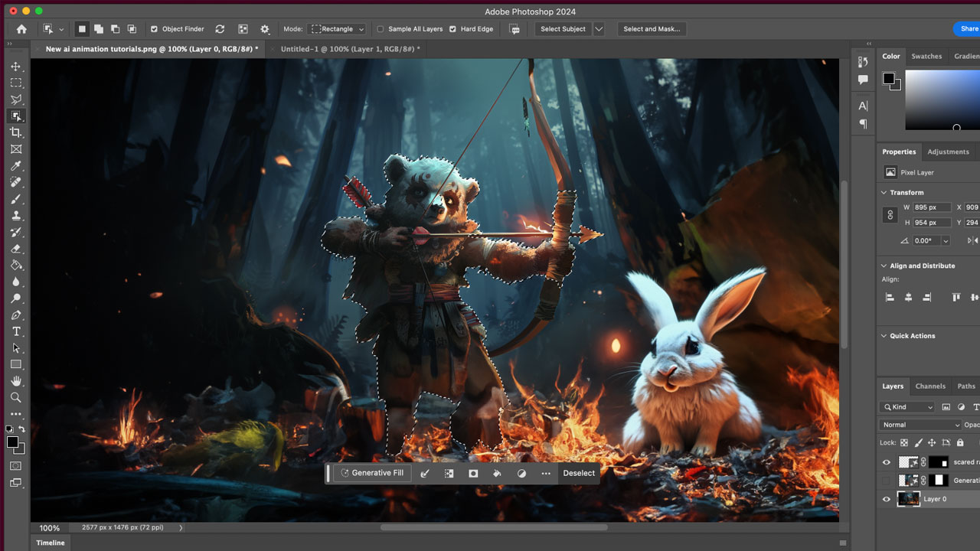The width and height of the screenshot is (980, 551).
Task: Select Add to Selection mode icon
Action: pyautogui.click(x=99, y=29)
